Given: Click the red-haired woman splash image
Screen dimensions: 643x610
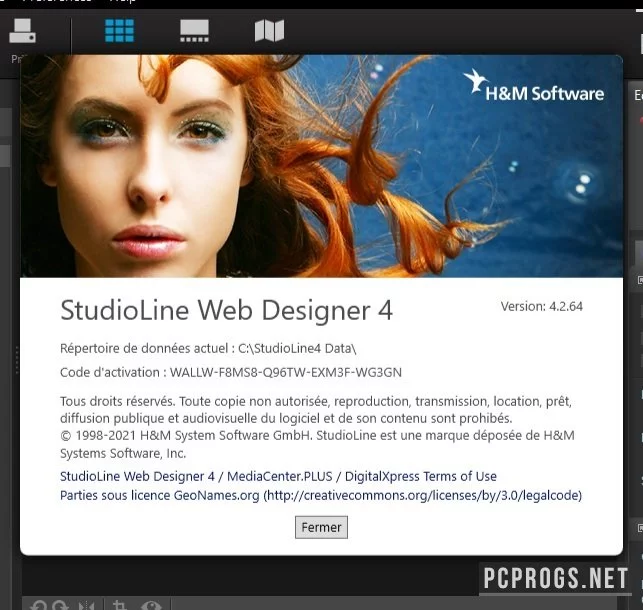Looking at the screenshot, I should coord(321,166).
